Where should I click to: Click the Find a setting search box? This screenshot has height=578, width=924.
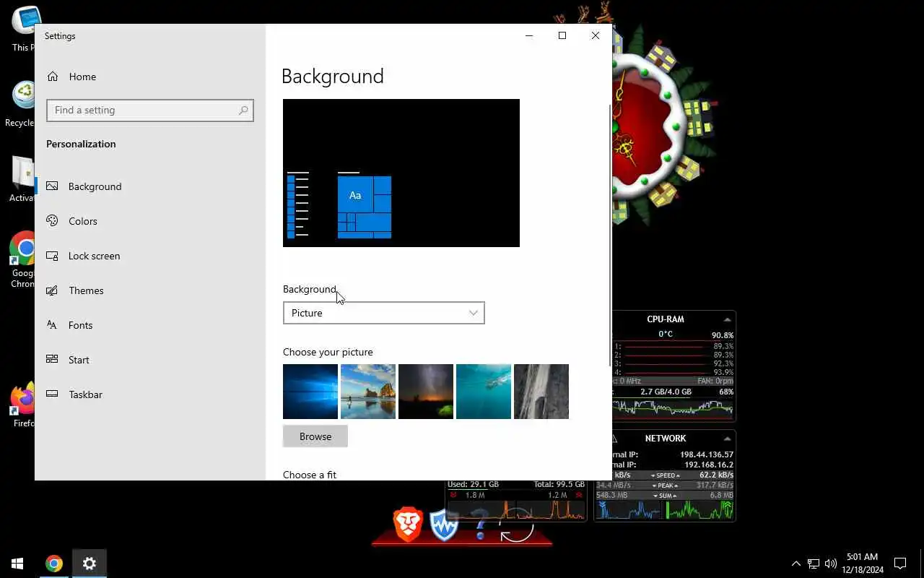pyautogui.click(x=150, y=111)
